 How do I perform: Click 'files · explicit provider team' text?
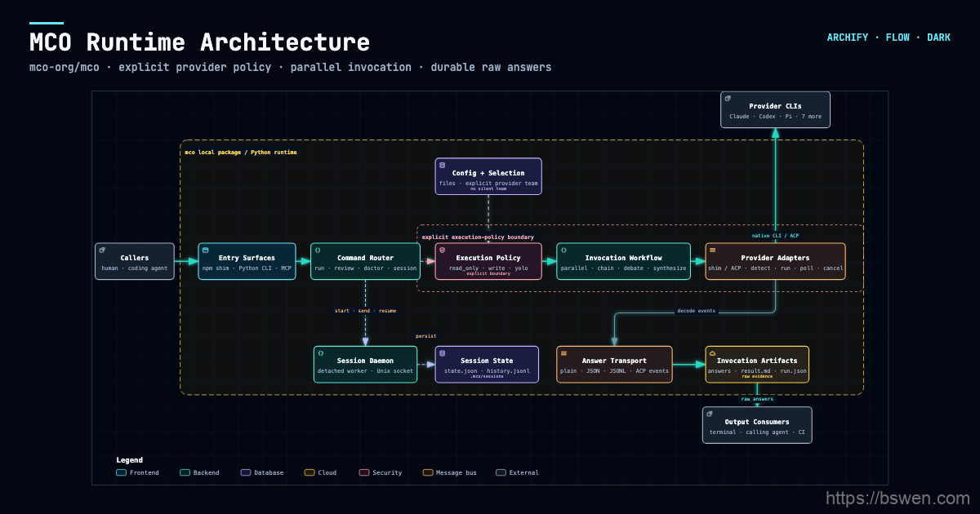[488, 184]
